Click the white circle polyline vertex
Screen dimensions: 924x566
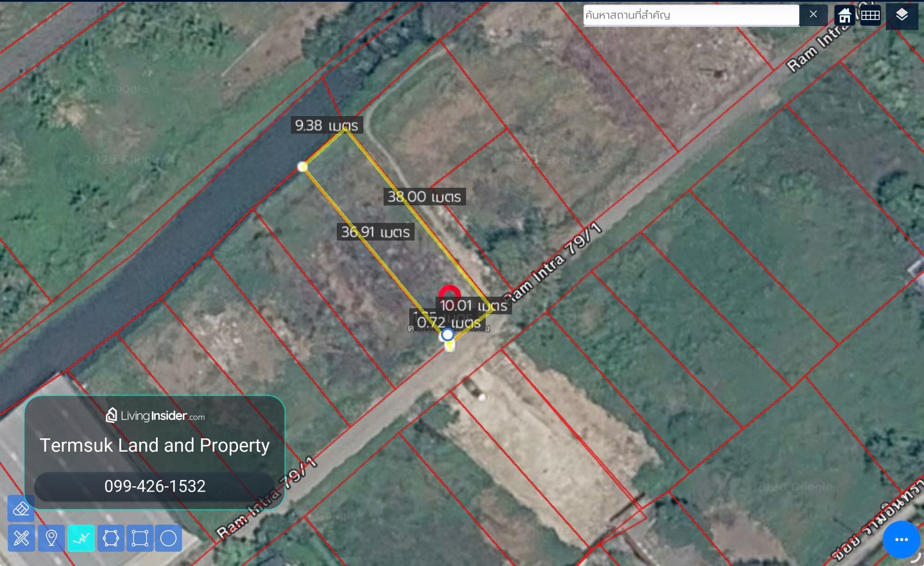[x=448, y=334]
